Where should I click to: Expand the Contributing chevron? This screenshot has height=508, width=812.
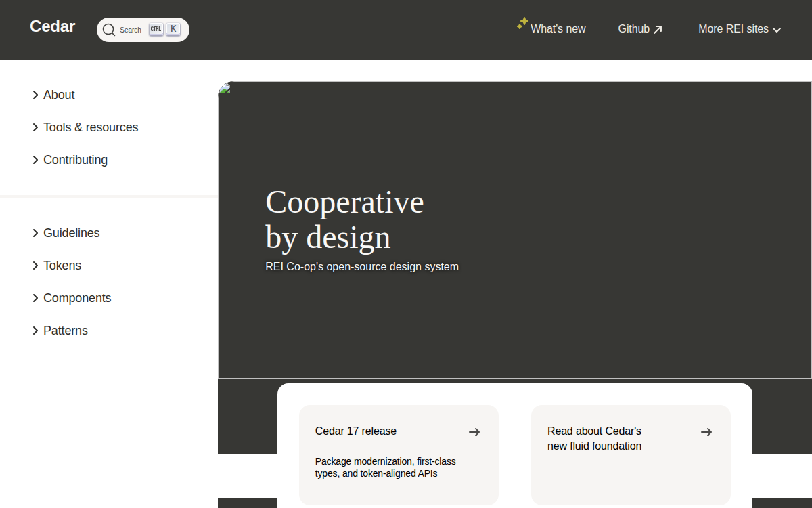pyautogui.click(x=35, y=160)
